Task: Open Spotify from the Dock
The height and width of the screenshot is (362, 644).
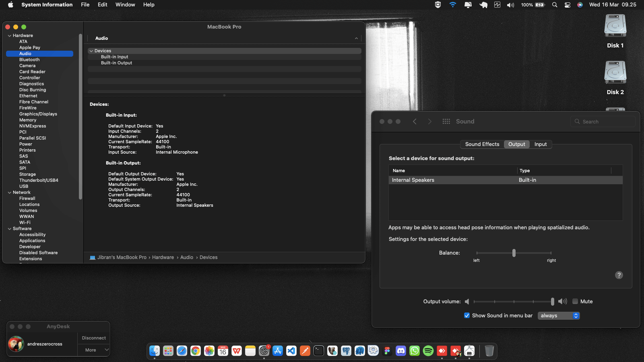Action: point(429,351)
